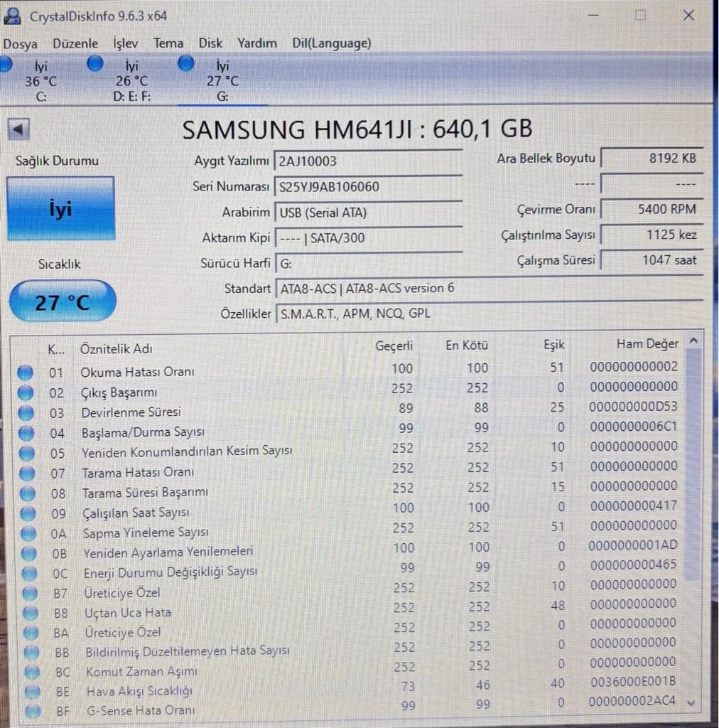Click status icon for Yeniden Konumlandırılan Kesim Sayısı
Viewport: 719px width, 728px height.
(27, 453)
